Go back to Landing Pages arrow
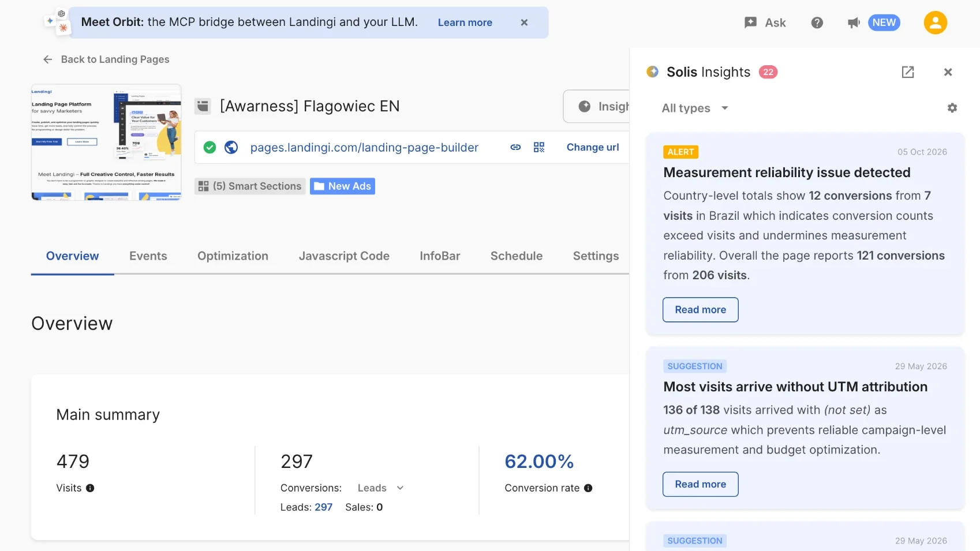Image resolution: width=980 pixels, height=551 pixels. (48, 59)
